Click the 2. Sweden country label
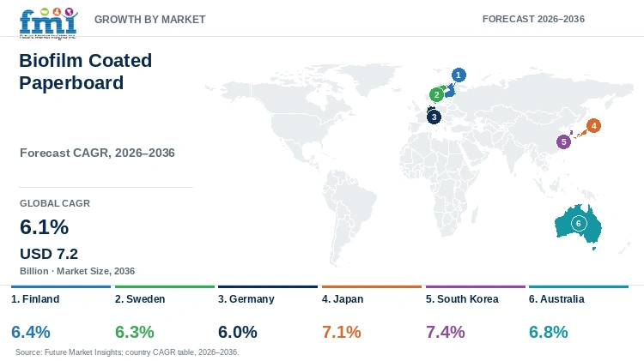The height and width of the screenshot is (361, 644). [x=140, y=299]
